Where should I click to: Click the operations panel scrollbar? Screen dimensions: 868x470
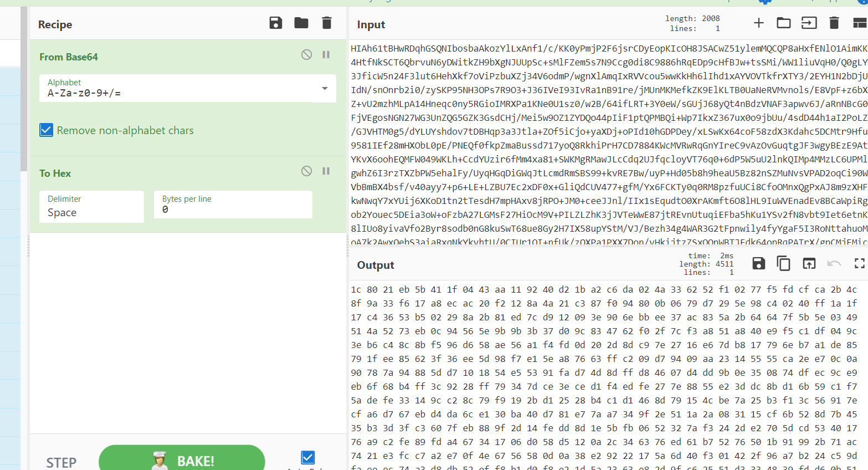click(24, 89)
